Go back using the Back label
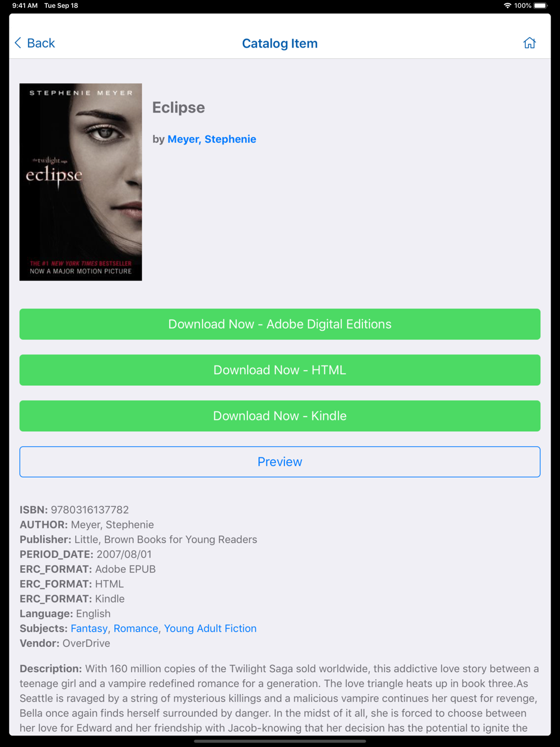This screenshot has width=560, height=747. pyautogui.click(x=41, y=43)
